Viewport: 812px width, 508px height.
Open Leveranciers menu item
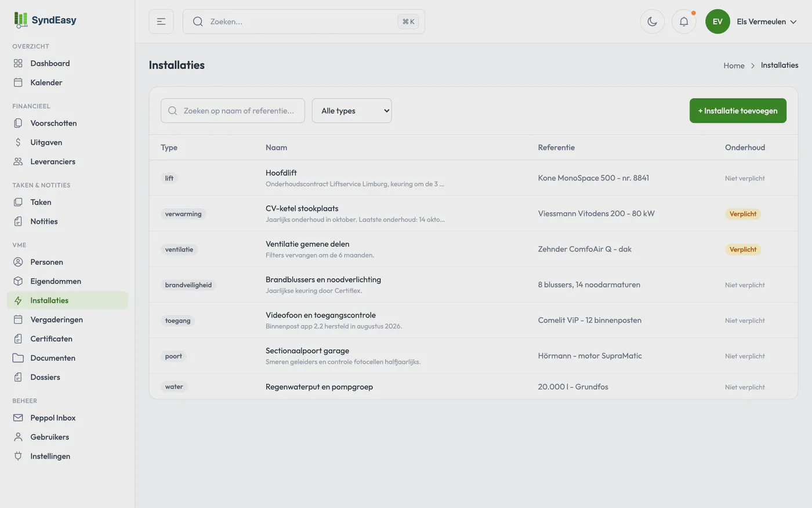[x=67, y=161]
